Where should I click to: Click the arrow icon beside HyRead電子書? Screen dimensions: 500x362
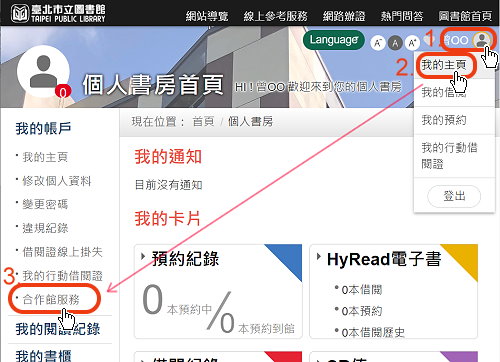[319, 257]
